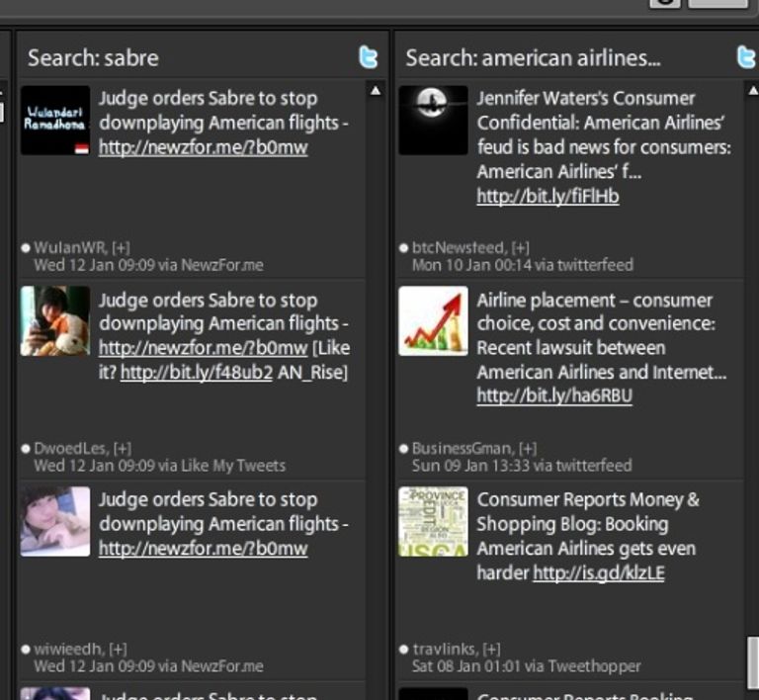Open newzfor.me link in WulanWR's tweet
This screenshot has height=700, width=759.
tap(204, 147)
